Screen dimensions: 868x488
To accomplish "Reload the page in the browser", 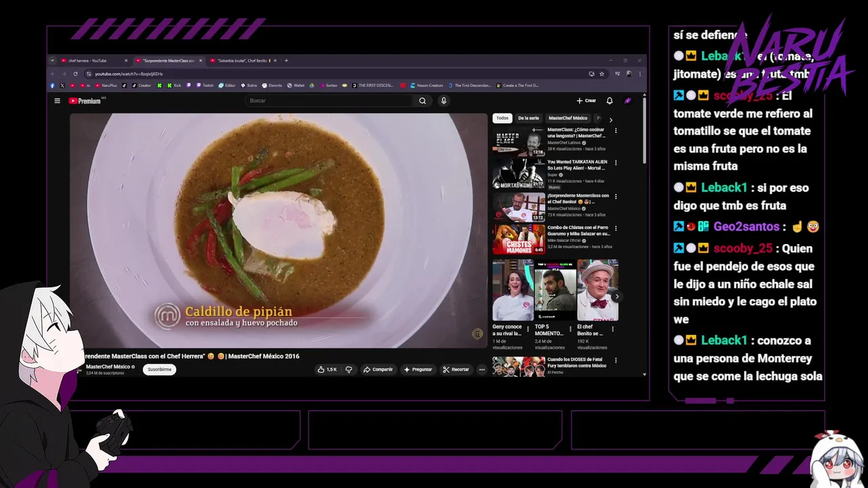I will click(75, 74).
